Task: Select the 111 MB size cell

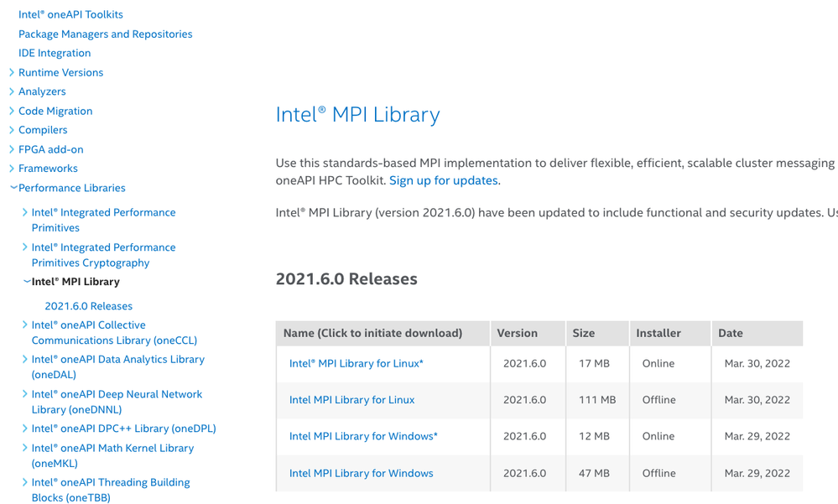Action: tap(597, 400)
